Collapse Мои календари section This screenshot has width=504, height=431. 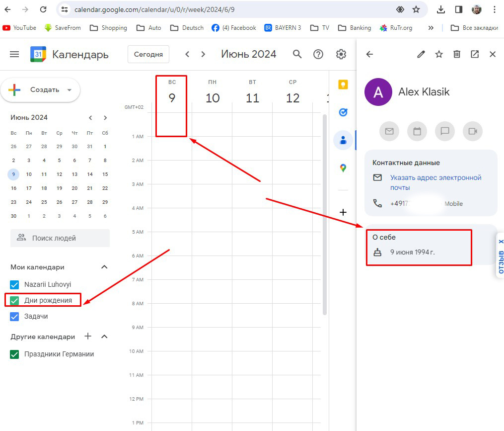coord(104,267)
